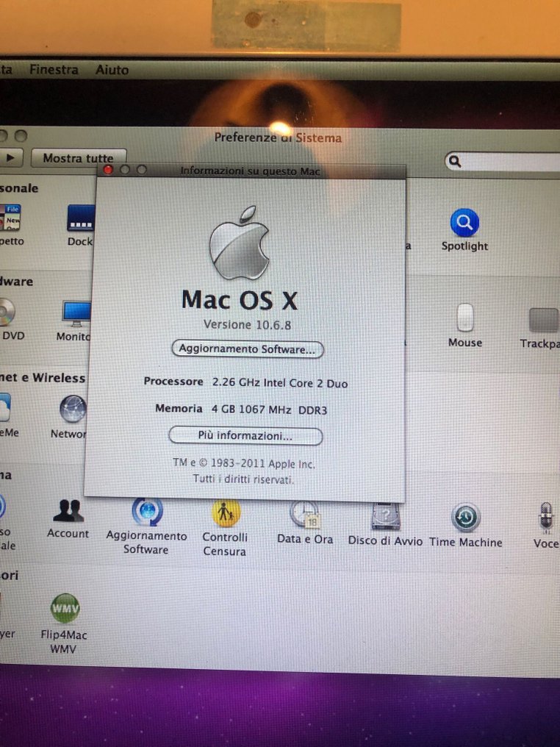Click the 2.26 GHz Intel Core 2 Duo text
The height and width of the screenshot is (747, 560).
(280, 383)
